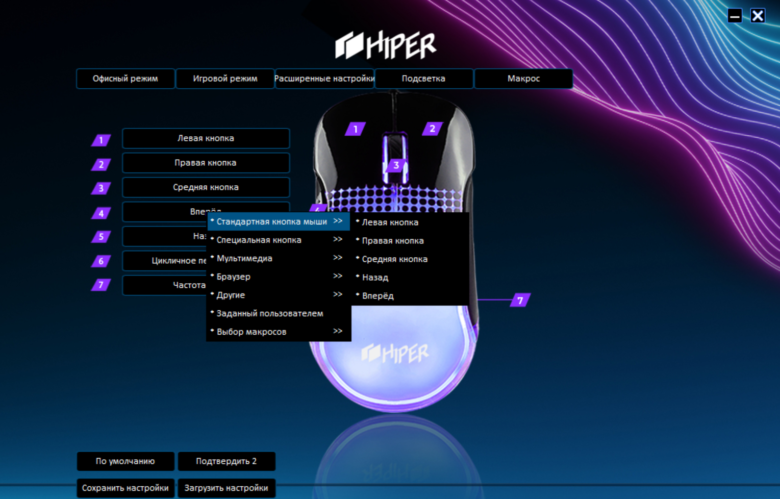This screenshot has width=780, height=499.
Task: Select Правая кнопка in submenu
Action: tap(410, 241)
